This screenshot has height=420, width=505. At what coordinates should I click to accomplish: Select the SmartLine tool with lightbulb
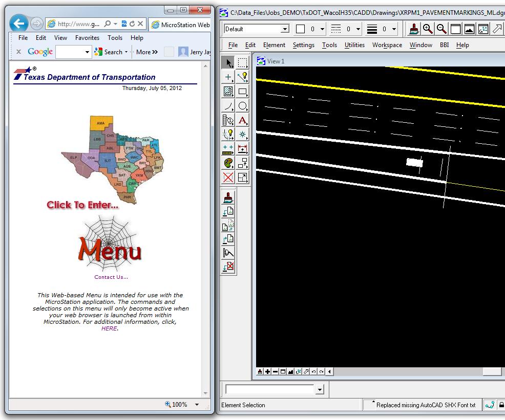pyautogui.click(x=242, y=77)
